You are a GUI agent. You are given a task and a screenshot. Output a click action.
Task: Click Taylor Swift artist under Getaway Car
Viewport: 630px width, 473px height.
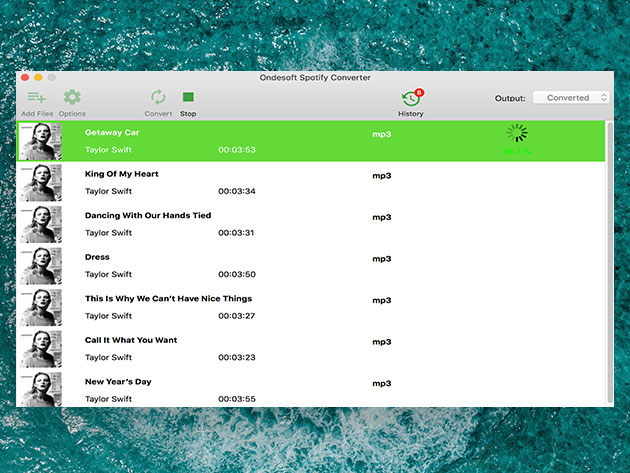(108, 150)
